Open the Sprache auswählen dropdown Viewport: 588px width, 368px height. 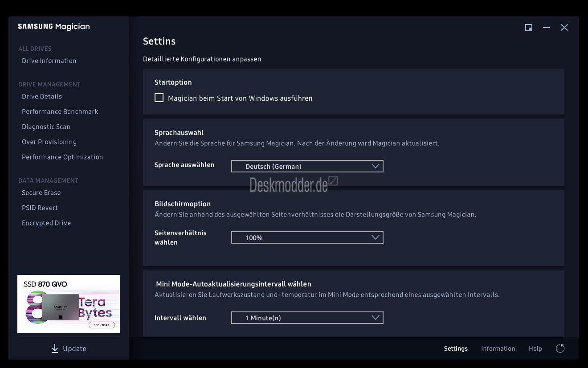[x=307, y=166]
